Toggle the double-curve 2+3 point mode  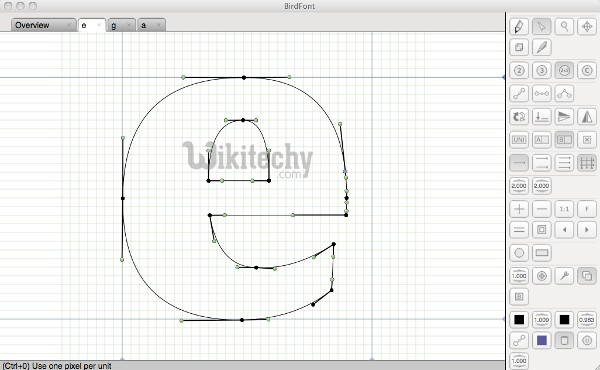[564, 70]
